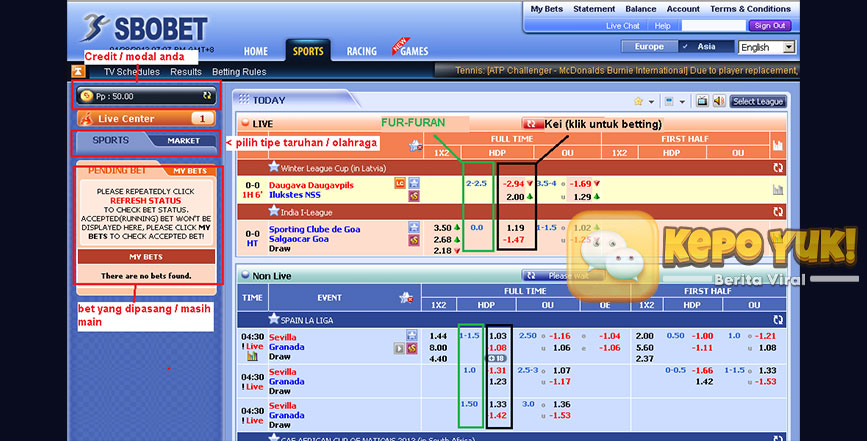Open the English language dropdown
The height and width of the screenshot is (441, 867).
click(767, 48)
